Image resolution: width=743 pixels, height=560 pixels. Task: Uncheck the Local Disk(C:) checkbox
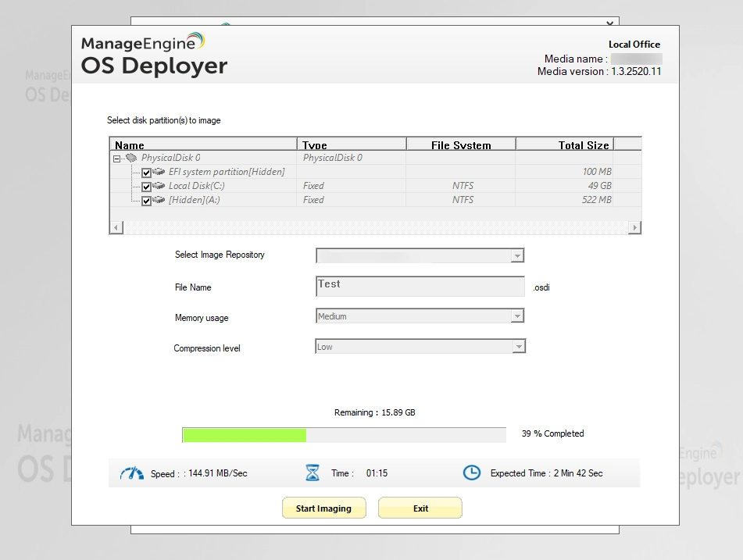point(146,187)
